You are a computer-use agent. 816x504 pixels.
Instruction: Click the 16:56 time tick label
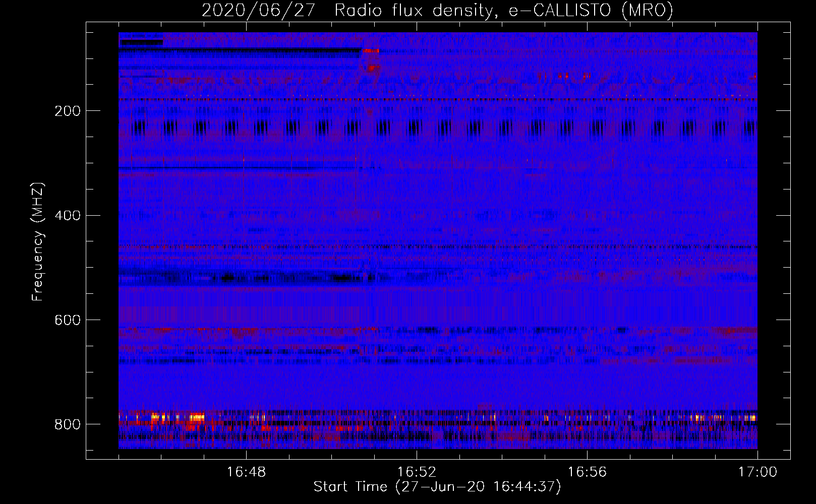tap(587, 472)
